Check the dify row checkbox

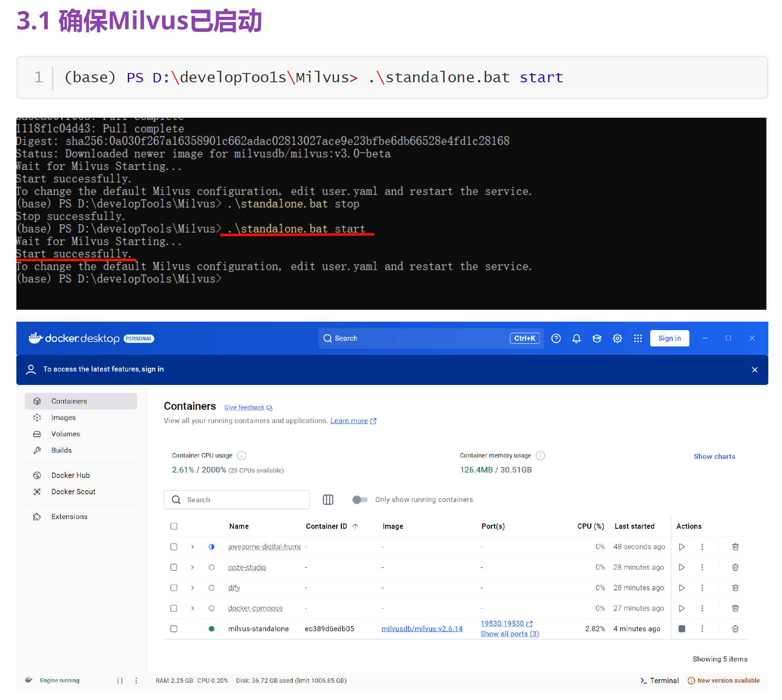(174, 588)
